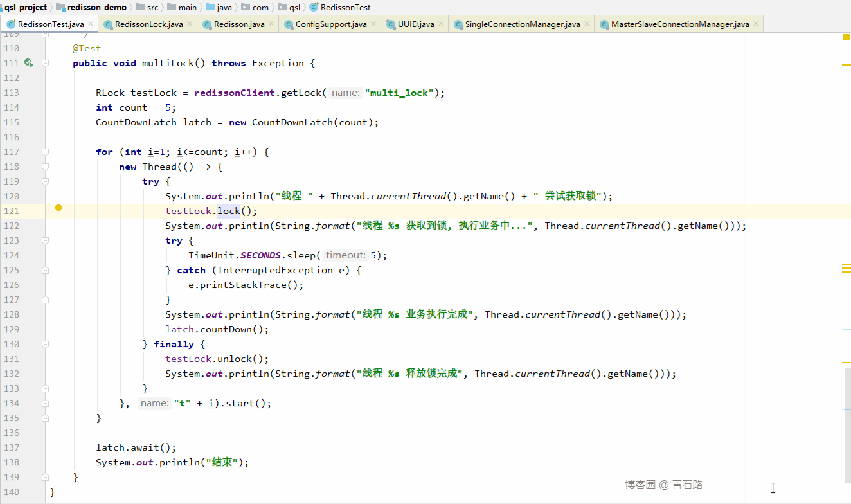
Task: Click latch.countDown() statement
Action: pos(217,329)
